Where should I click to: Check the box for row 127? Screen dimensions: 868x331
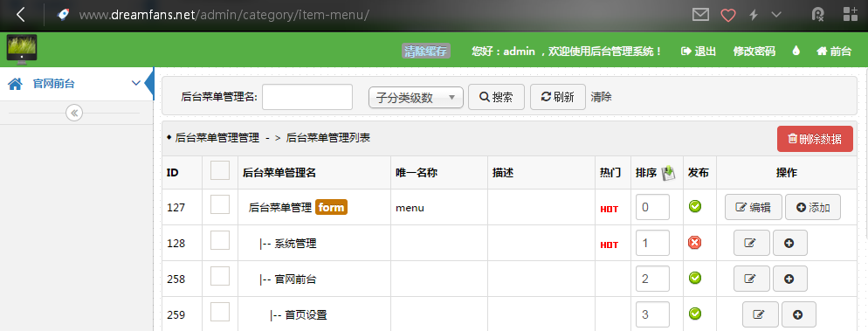pos(220,204)
